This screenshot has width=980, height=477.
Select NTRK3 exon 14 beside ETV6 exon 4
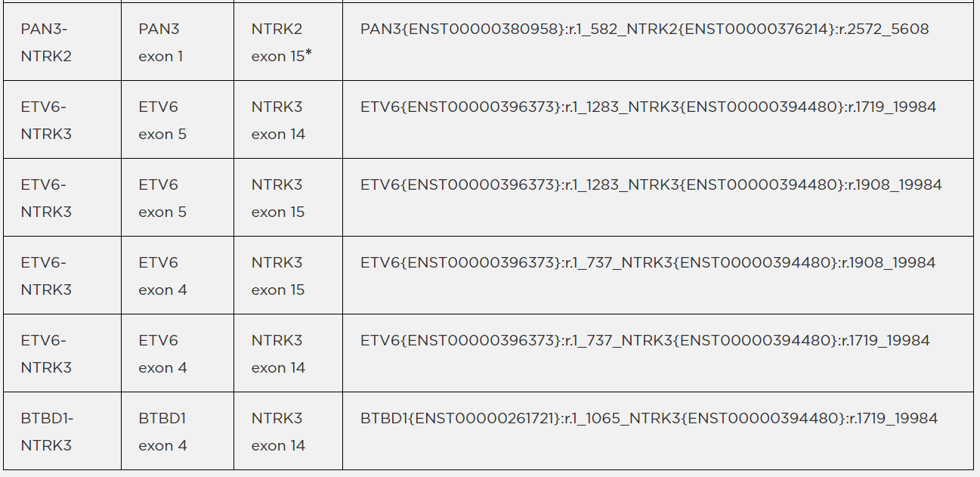click(x=278, y=354)
